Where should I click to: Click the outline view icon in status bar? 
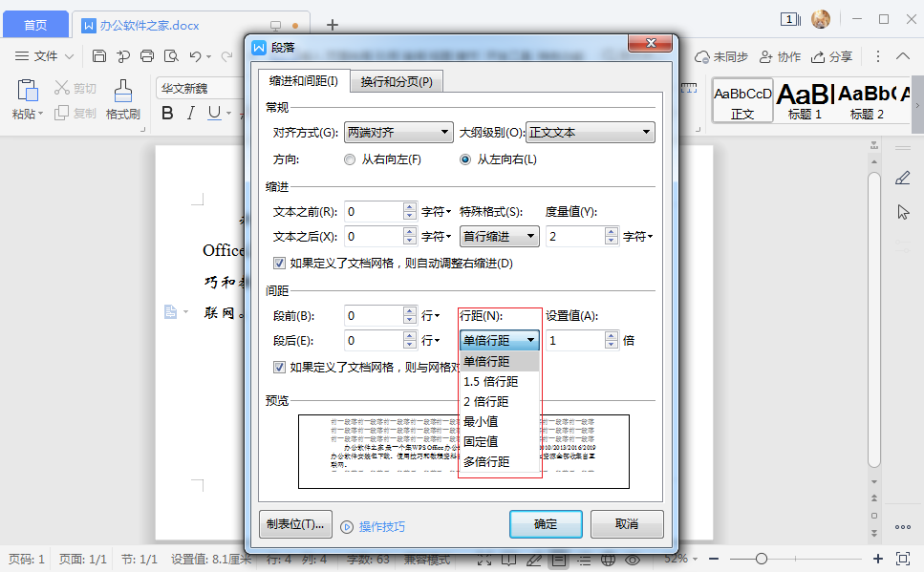[584, 559]
